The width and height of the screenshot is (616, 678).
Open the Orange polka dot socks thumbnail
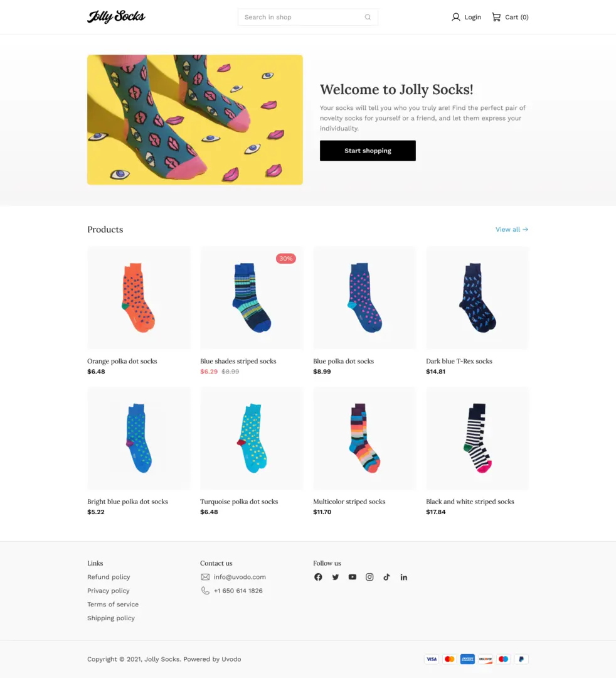(139, 298)
